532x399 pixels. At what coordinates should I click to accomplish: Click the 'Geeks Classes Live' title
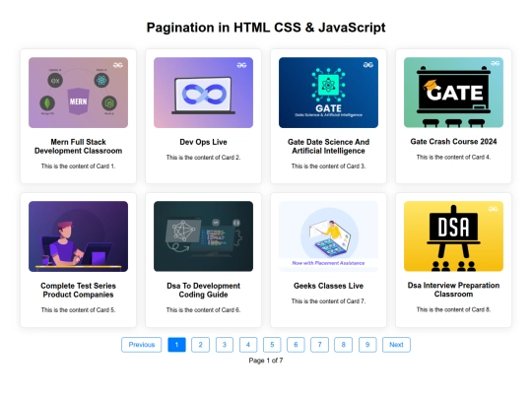point(328,286)
